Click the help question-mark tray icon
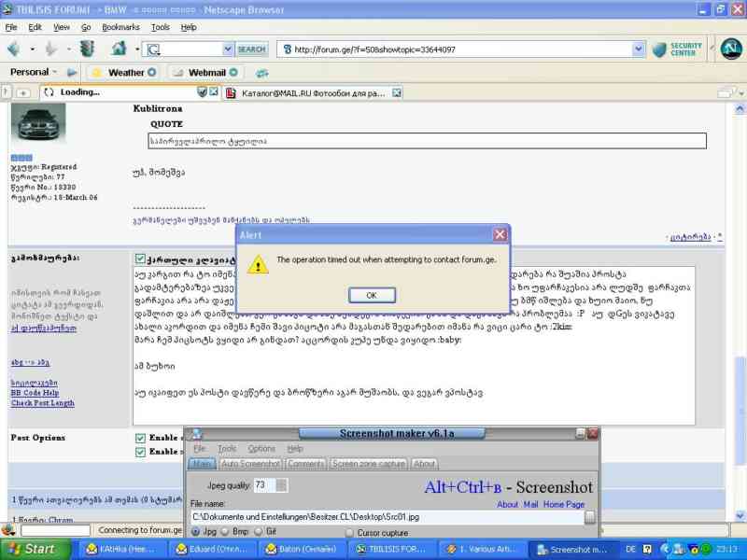The width and height of the screenshot is (747, 560). pos(647,549)
